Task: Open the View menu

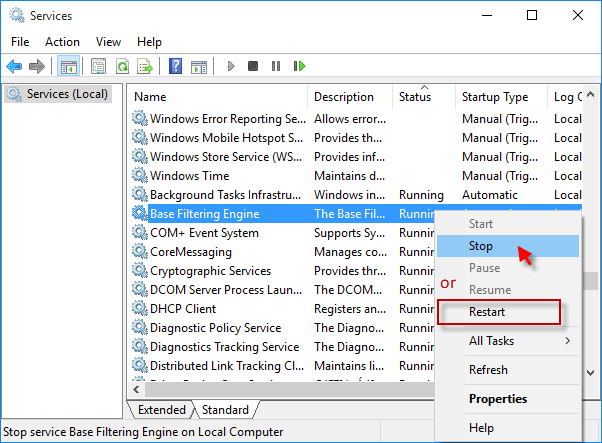Action: coord(108,42)
